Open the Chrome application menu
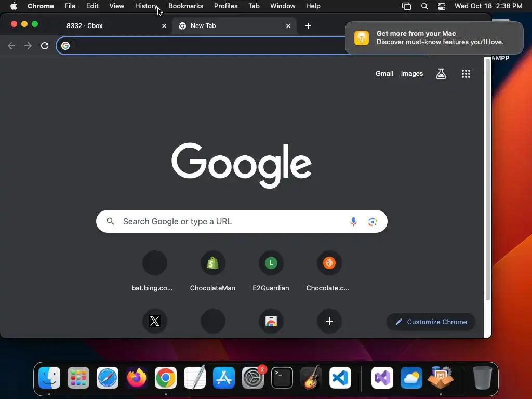This screenshot has width=532, height=399. [41, 6]
